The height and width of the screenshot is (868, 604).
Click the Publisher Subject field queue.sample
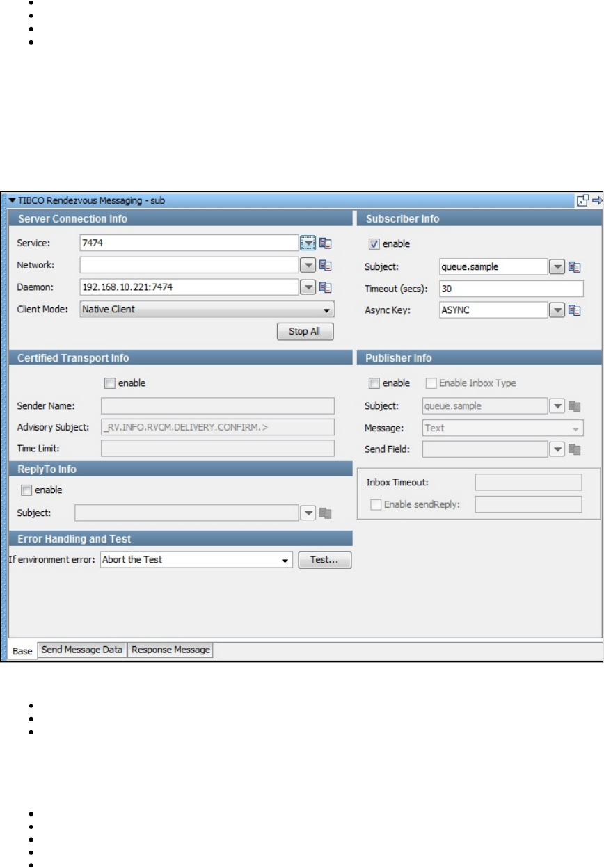485,405
